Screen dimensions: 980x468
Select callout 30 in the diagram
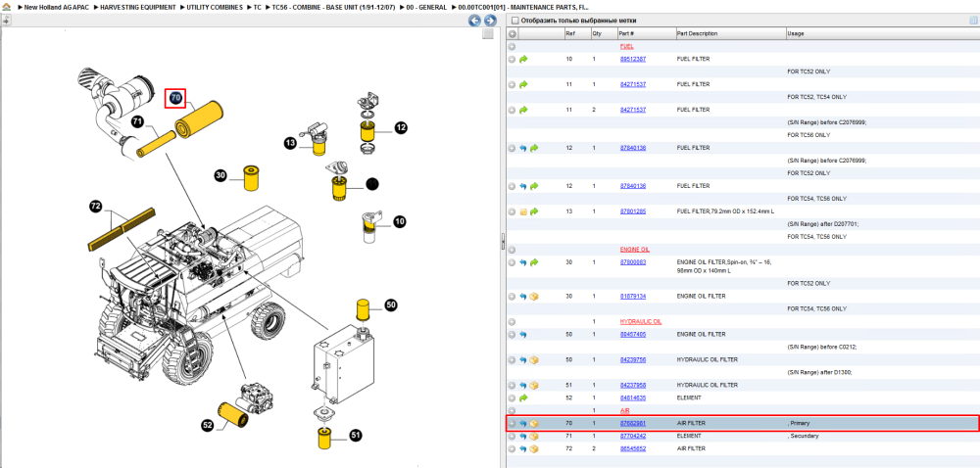(x=220, y=176)
